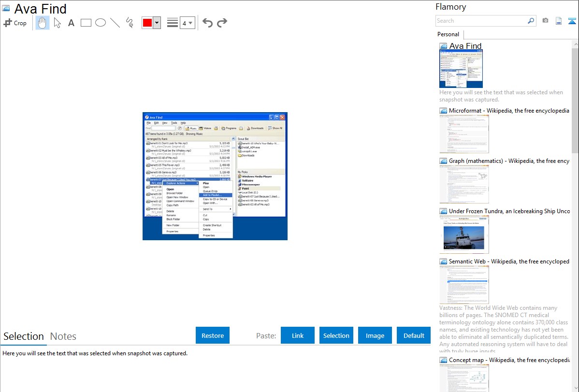
Task: Click the Semantic Web - Wikipedia title
Action: (509, 261)
